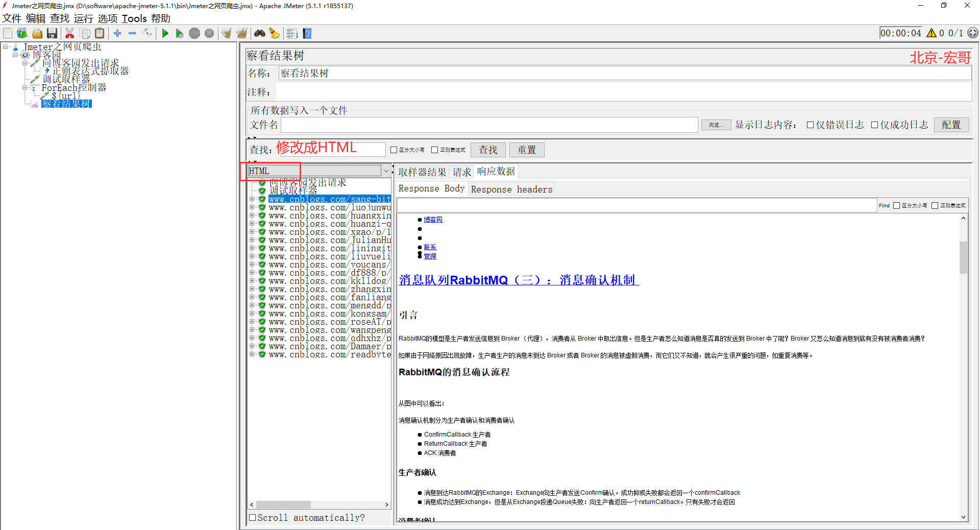Image resolution: width=980 pixels, height=530 pixels.
Task: Start the test run
Action: click(165, 33)
